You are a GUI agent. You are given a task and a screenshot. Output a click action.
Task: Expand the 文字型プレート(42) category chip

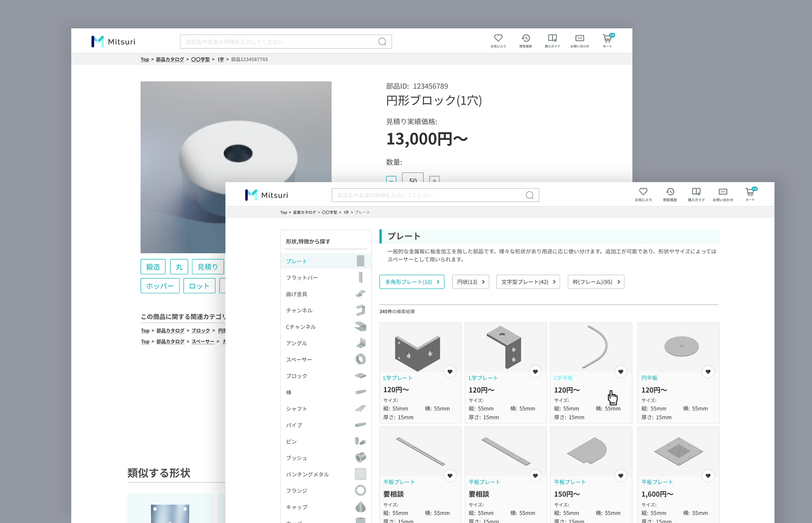(527, 282)
